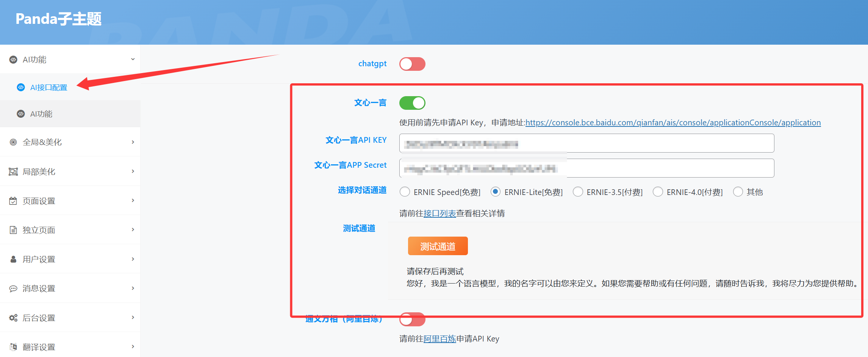Select ERNIE-4.0[付费] radio option

[658, 192]
